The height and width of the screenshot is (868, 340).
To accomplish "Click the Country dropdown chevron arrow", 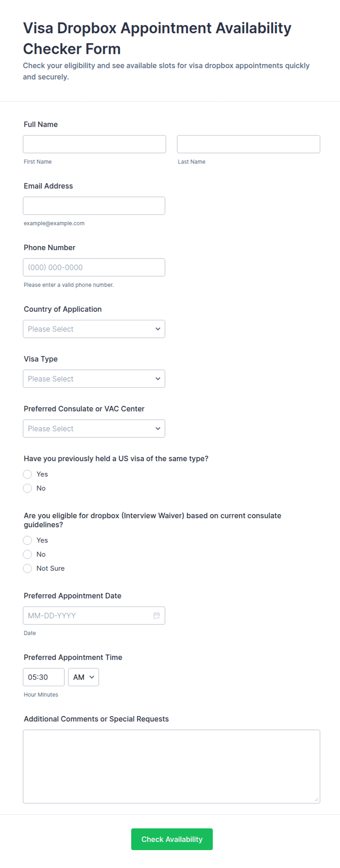I will tap(158, 329).
